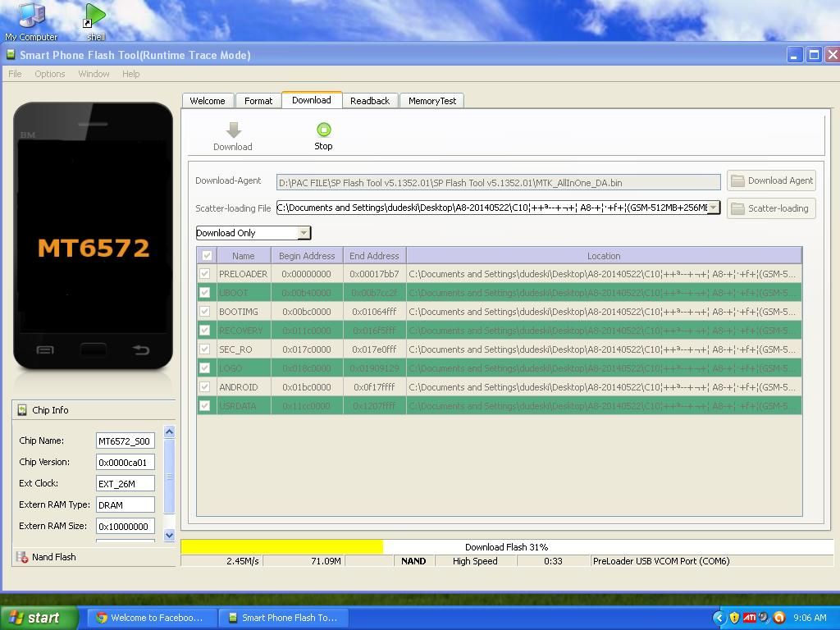This screenshot has height=630, width=840.
Task: Open the Windows start button
Action: tap(39, 618)
